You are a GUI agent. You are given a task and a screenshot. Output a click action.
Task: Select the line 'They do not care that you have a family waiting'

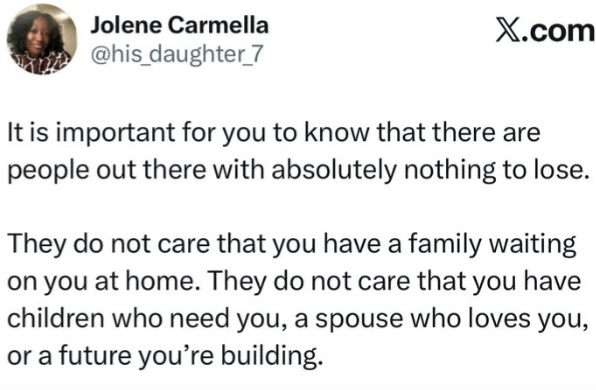pyautogui.click(x=292, y=246)
